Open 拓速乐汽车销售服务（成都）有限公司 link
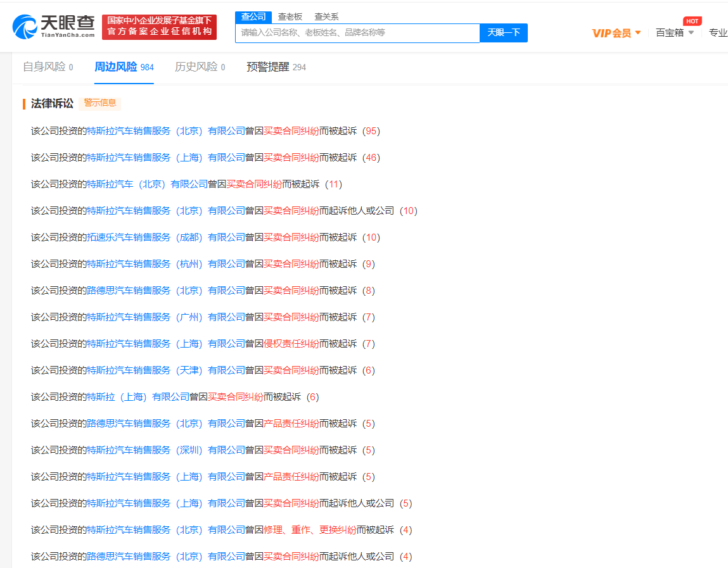The width and height of the screenshot is (728, 568). 165,237
